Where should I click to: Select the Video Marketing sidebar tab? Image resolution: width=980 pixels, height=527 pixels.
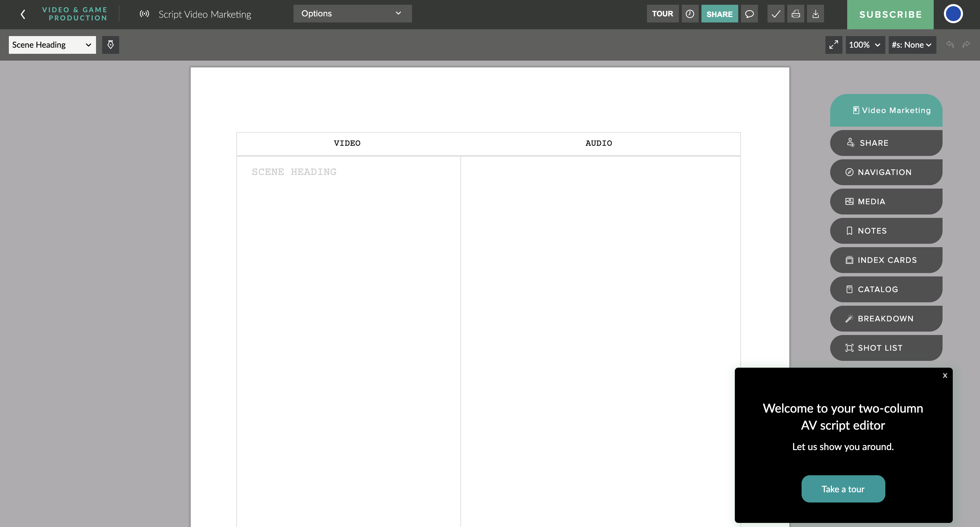tap(886, 110)
